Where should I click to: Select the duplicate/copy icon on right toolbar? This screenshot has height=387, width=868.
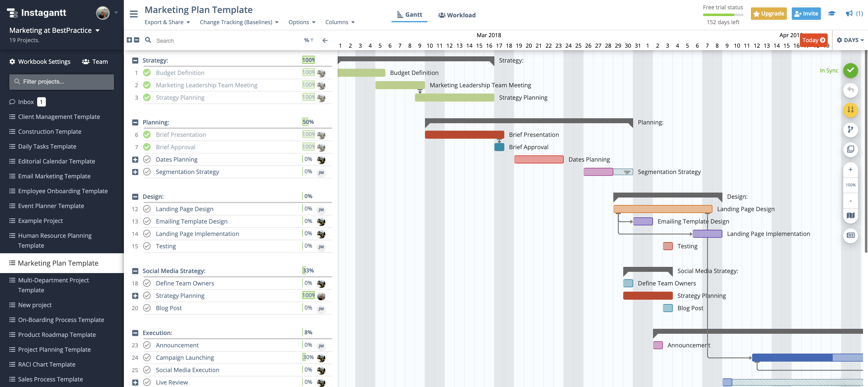pos(850,149)
